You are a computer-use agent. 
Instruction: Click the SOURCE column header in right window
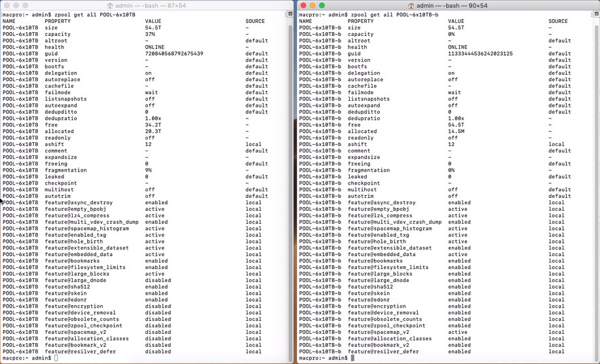(x=558, y=21)
